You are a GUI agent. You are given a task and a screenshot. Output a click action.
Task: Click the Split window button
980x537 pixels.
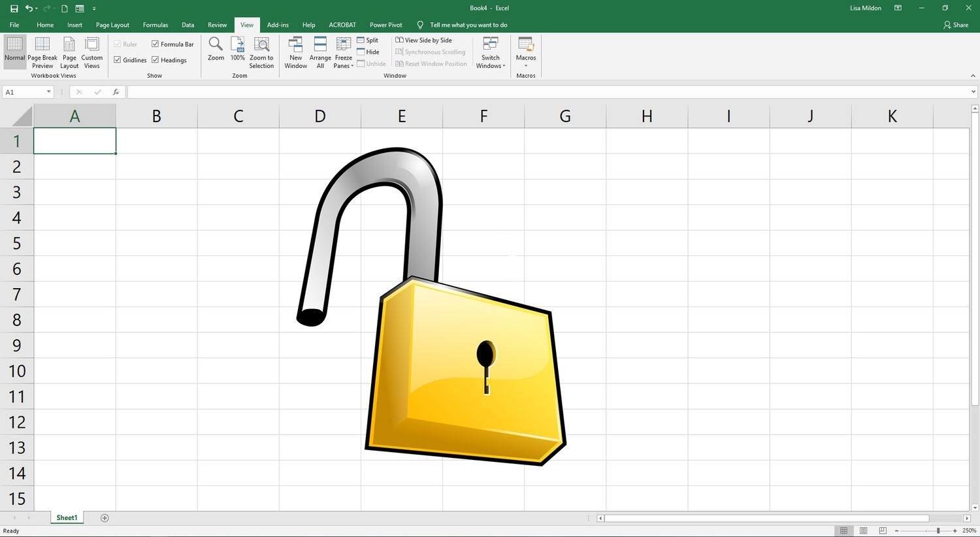click(368, 41)
